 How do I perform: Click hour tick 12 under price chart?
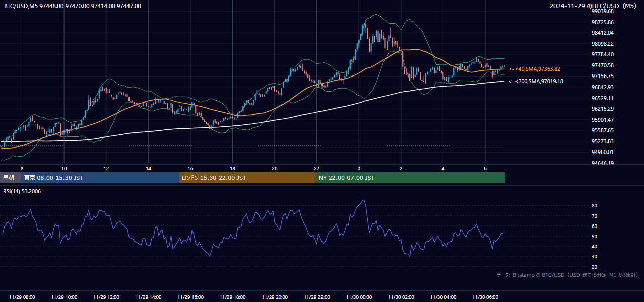point(106,168)
